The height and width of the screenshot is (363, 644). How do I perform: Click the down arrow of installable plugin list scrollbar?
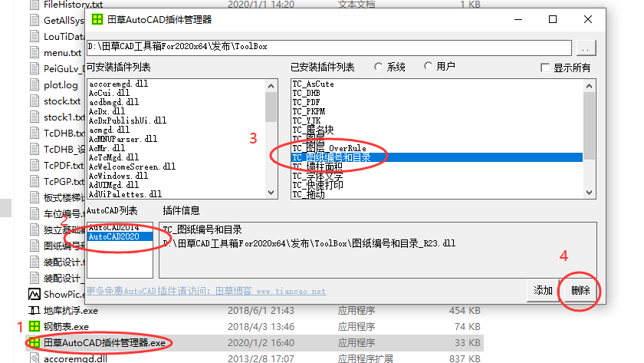click(x=271, y=193)
